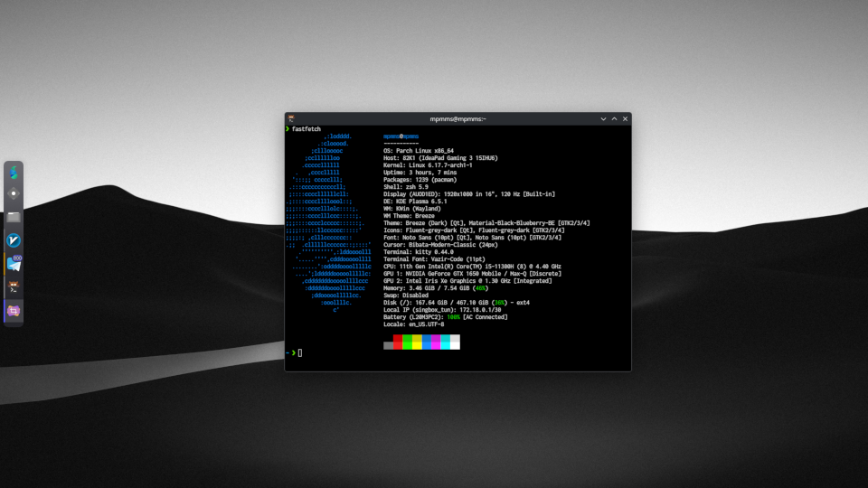Click the diamond-shaped icon in the dock
This screenshot has height=488, width=868.
(14, 193)
